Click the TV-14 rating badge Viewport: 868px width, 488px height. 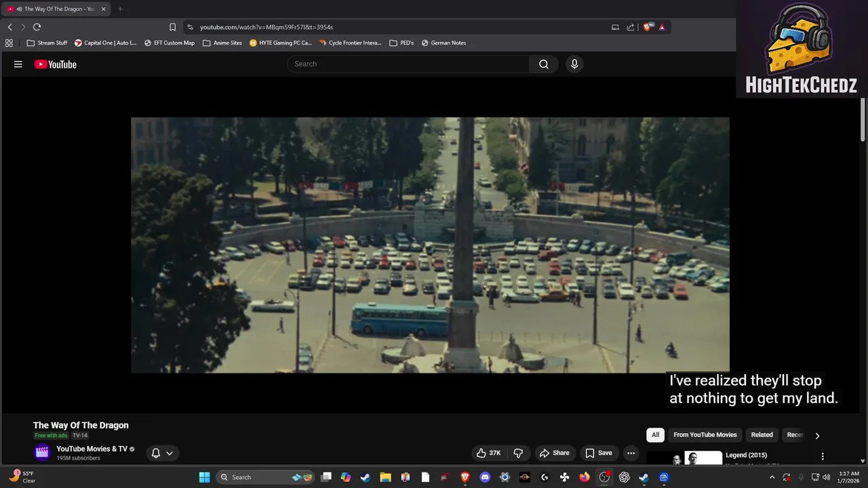point(80,436)
